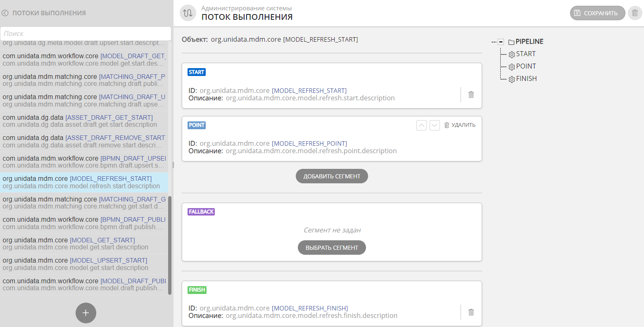Open the MATCHING_DRAFT_P flow in the list
This screenshot has width=644, height=327.
84,80
